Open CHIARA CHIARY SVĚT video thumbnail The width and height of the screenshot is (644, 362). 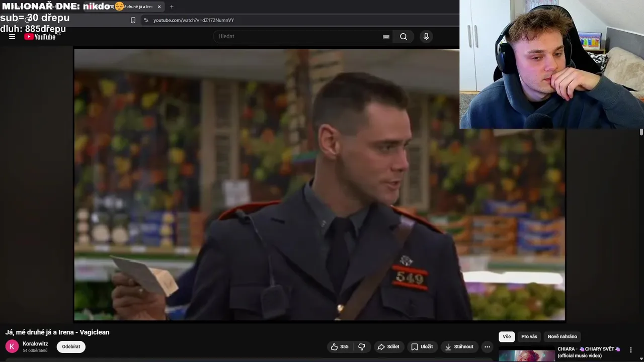(527, 355)
